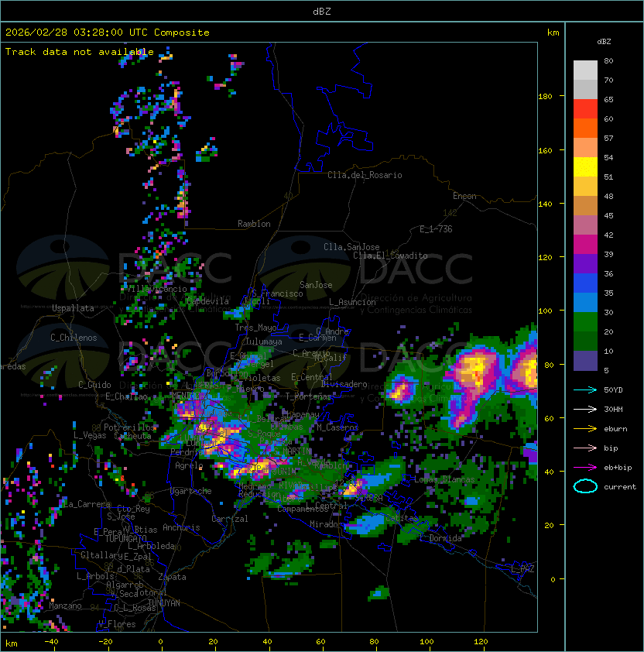The height and width of the screenshot is (652, 644).
Task: Select the magenta swatch between 39 and 42 dBZ
Action: pos(585,245)
